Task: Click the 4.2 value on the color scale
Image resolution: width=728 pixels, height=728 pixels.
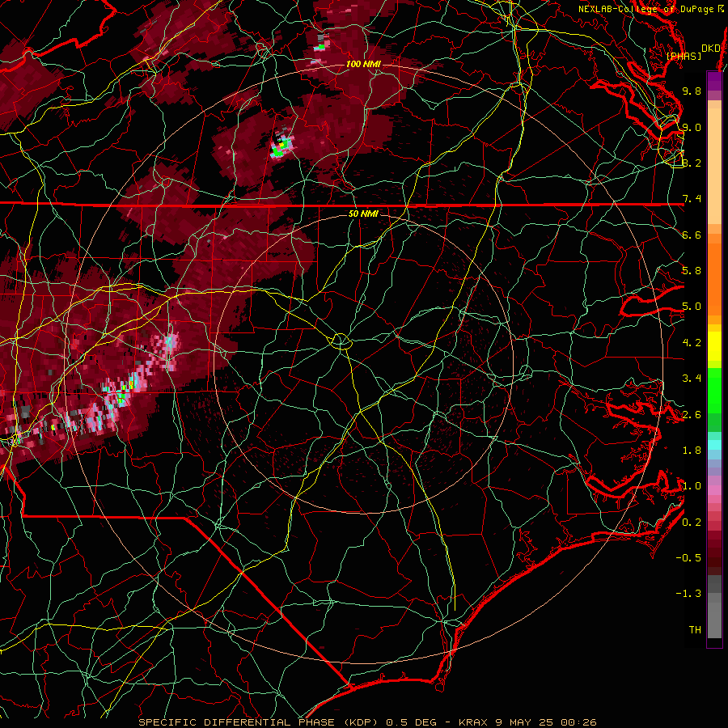Action: (692, 343)
